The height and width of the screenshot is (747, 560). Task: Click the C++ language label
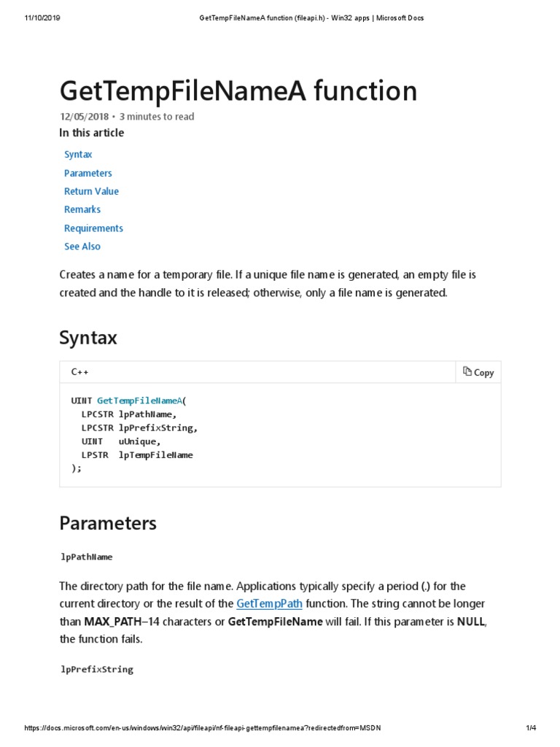point(79,372)
